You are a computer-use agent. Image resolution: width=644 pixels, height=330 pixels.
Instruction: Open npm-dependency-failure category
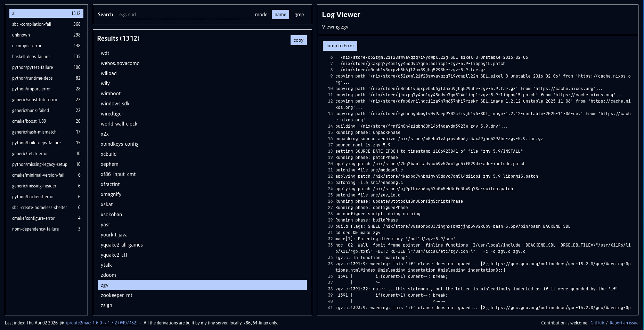click(46, 229)
